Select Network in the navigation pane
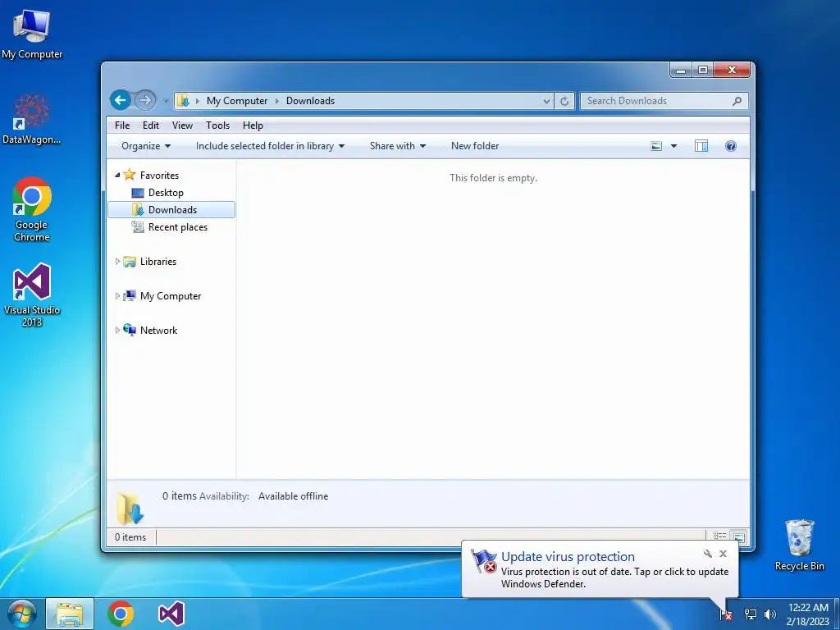The height and width of the screenshot is (630, 840). (x=158, y=330)
